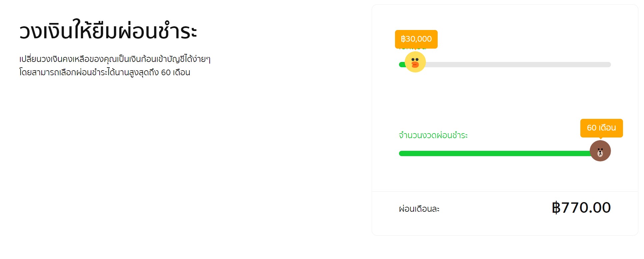The width and height of the screenshot is (644, 259).
Task: Click "60 เดือน" in the description text
Action: click(x=175, y=72)
